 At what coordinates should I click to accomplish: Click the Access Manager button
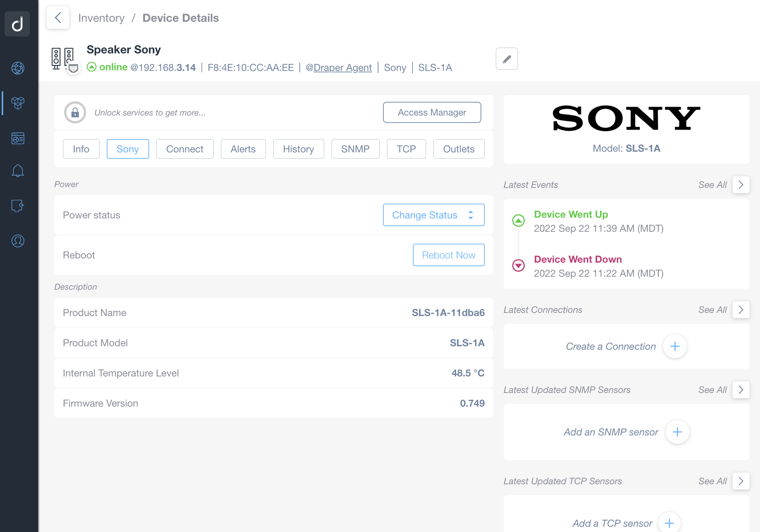[432, 112]
